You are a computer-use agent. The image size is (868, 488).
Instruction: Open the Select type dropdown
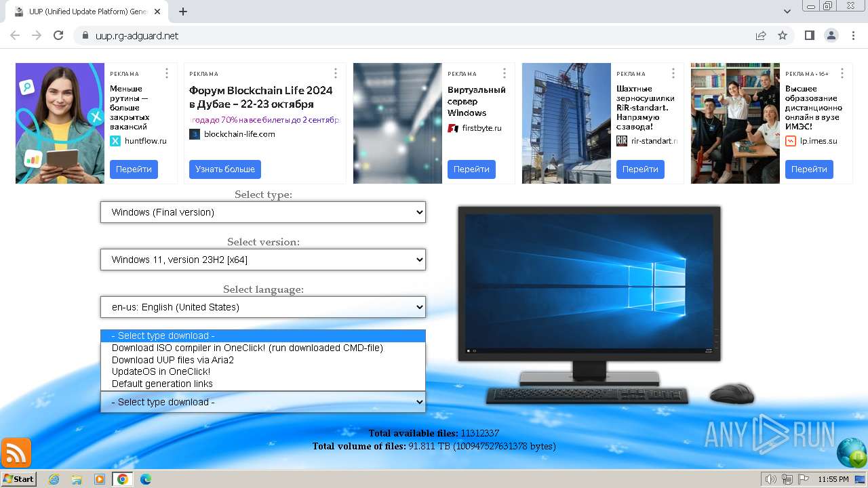click(263, 212)
